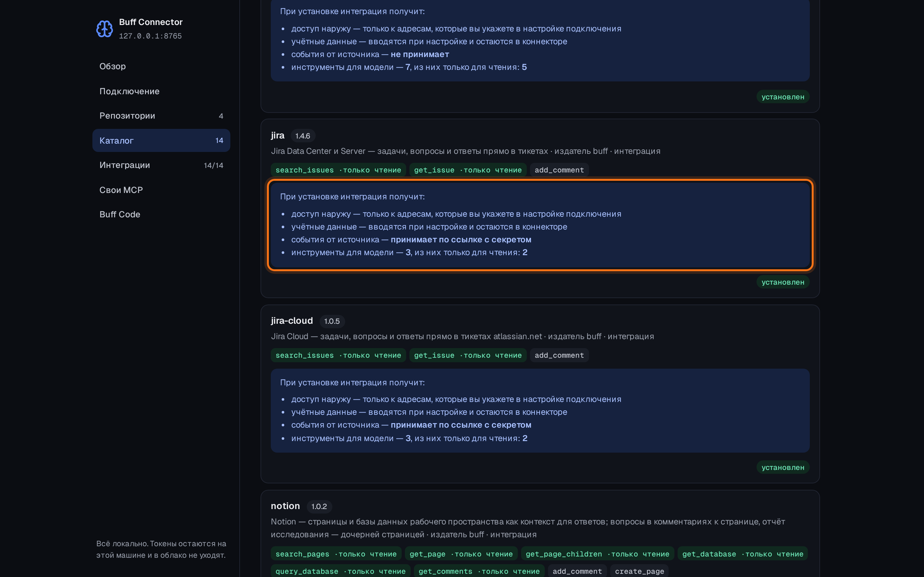Click the установлен badge in jira-cloud card

coord(783,467)
